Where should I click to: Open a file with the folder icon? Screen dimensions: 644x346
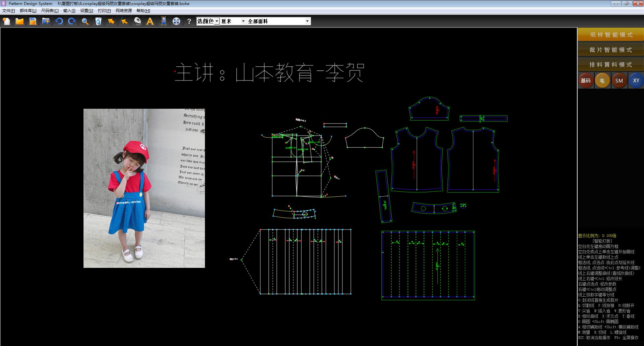[x=19, y=21]
